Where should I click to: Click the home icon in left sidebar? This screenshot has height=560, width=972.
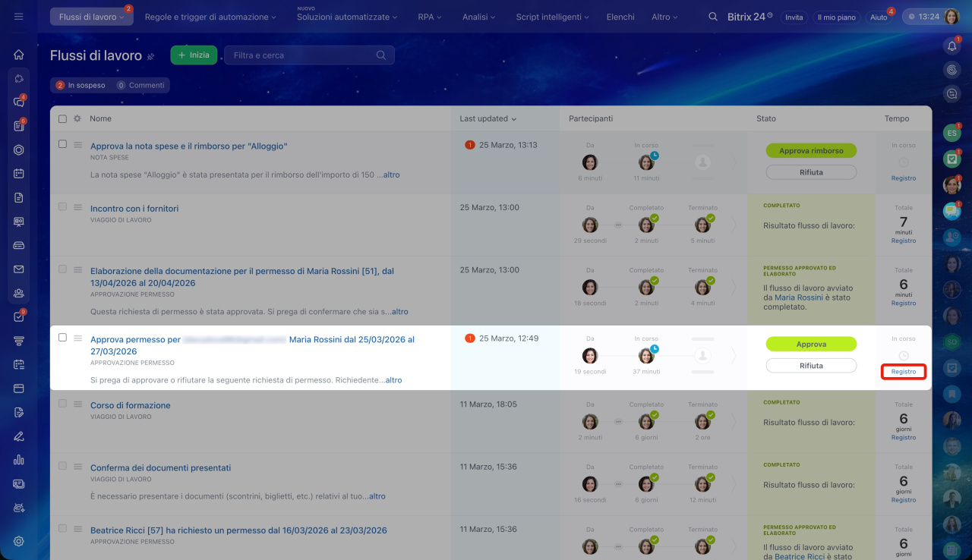point(19,55)
